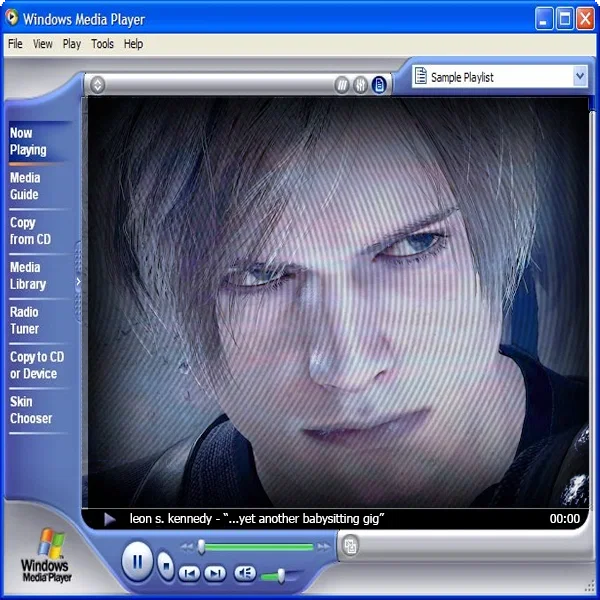Toggle the visualization striped button in the top toolbar
600x600 pixels.
coord(342,85)
